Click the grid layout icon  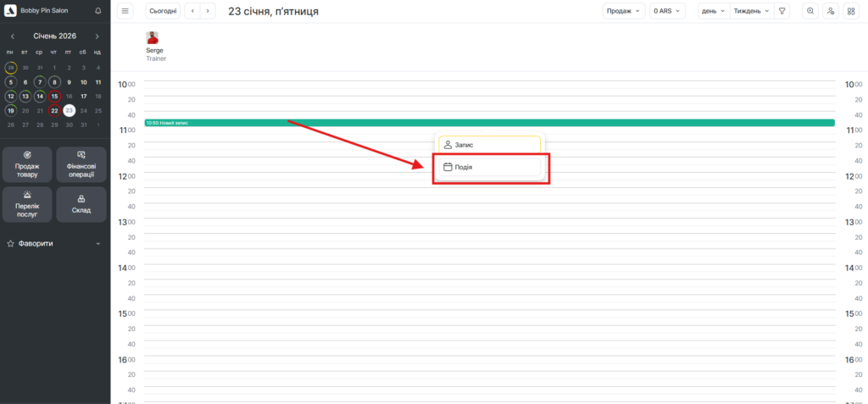(850, 11)
